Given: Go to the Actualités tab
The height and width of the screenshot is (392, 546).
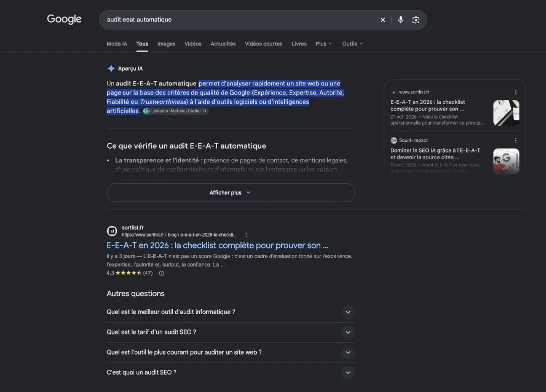Looking at the screenshot, I should [x=223, y=44].
